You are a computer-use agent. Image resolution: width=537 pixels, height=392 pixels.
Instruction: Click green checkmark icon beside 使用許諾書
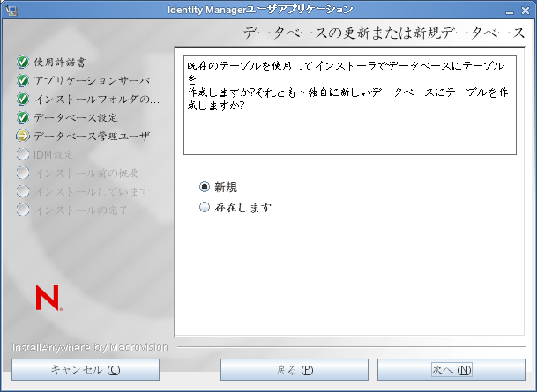tap(23, 62)
